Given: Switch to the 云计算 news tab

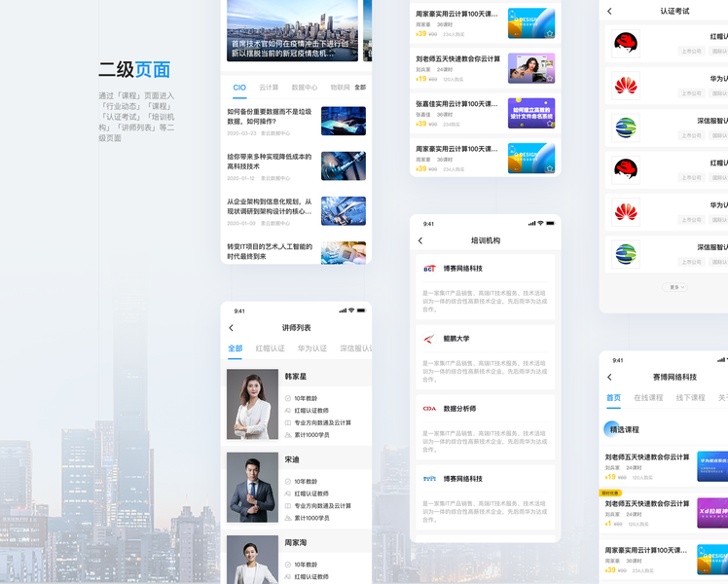Looking at the screenshot, I should pos(269,88).
